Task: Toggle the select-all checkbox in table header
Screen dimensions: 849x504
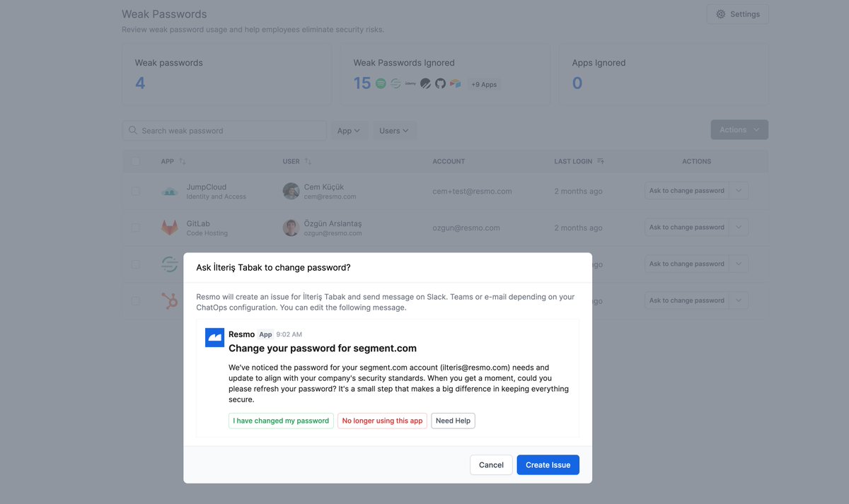Action: coord(136,161)
